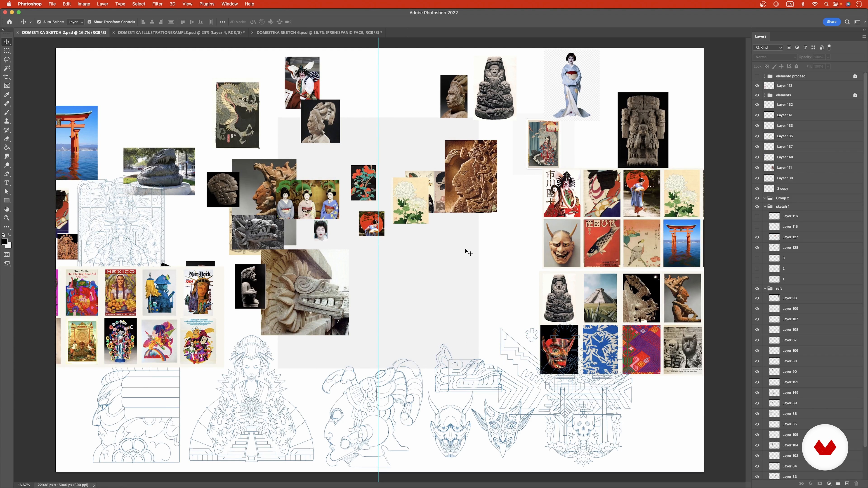Toggle Quick Mask mode icon
The height and width of the screenshot is (488, 868).
[x=7, y=255]
